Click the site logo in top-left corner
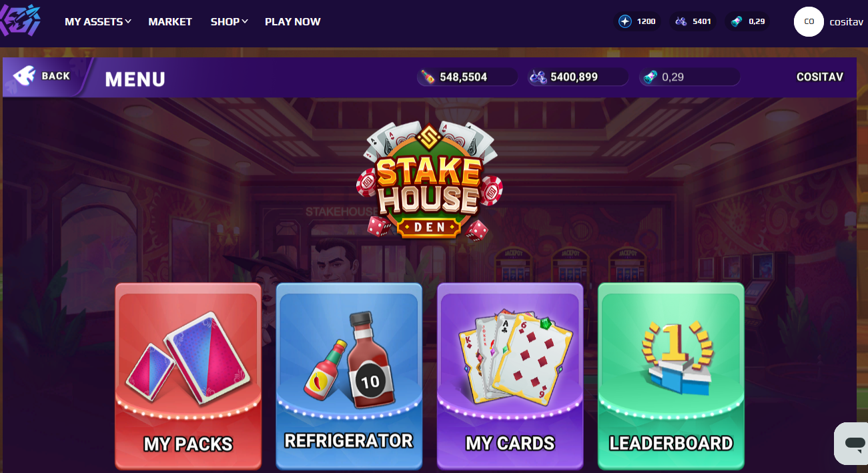868x473 pixels. tap(20, 21)
